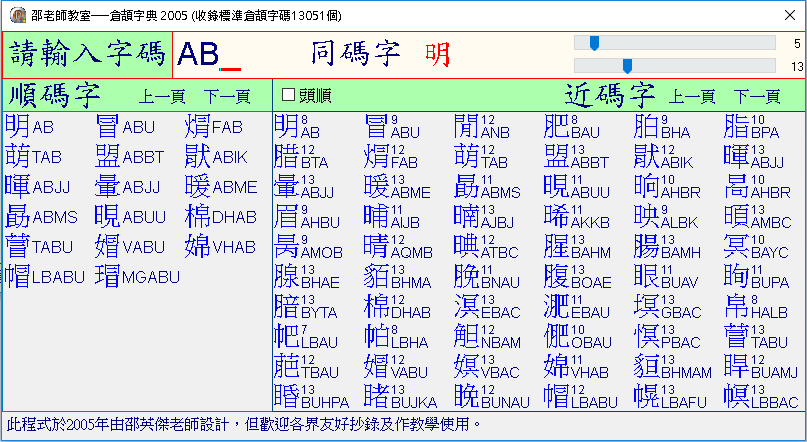The width and height of the screenshot is (807, 442).
Task: Pick the 腸 BAMH entry in 近碼字
Action: pos(668,246)
